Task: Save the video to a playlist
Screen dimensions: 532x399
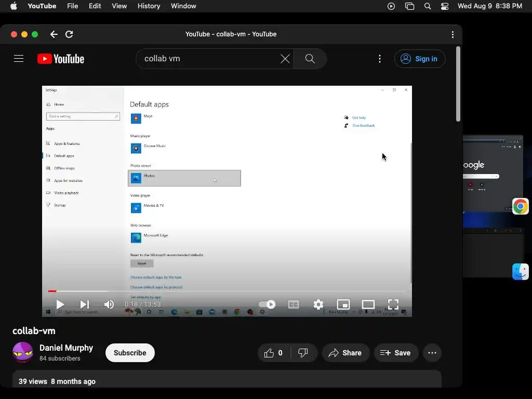Action: (x=395, y=353)
